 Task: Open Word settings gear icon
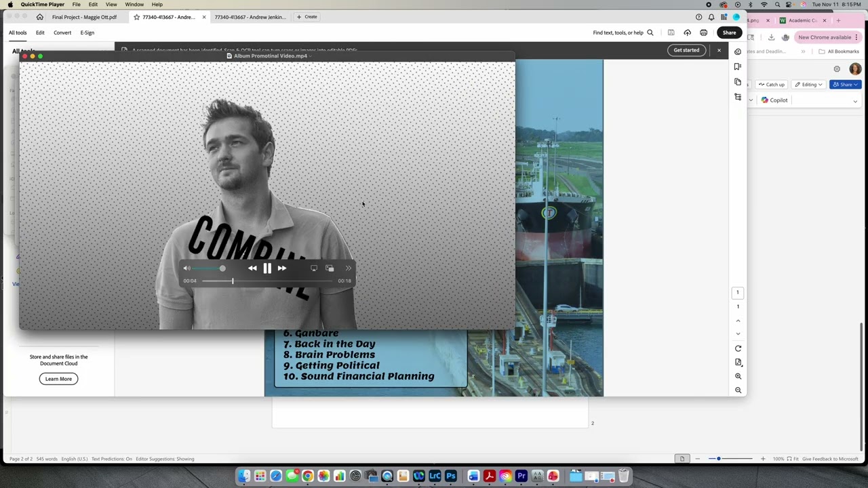pos(837,69)
